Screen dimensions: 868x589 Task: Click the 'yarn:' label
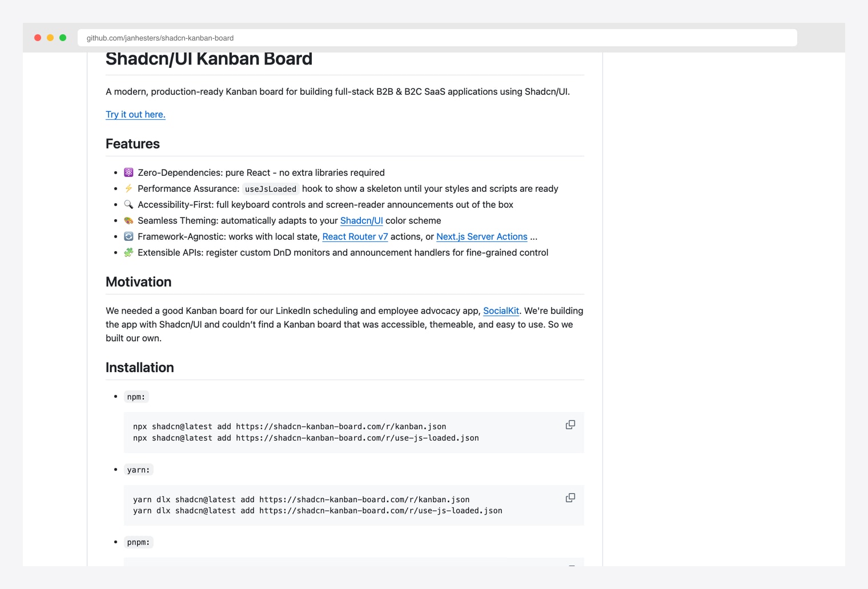(x=139, y=470)
